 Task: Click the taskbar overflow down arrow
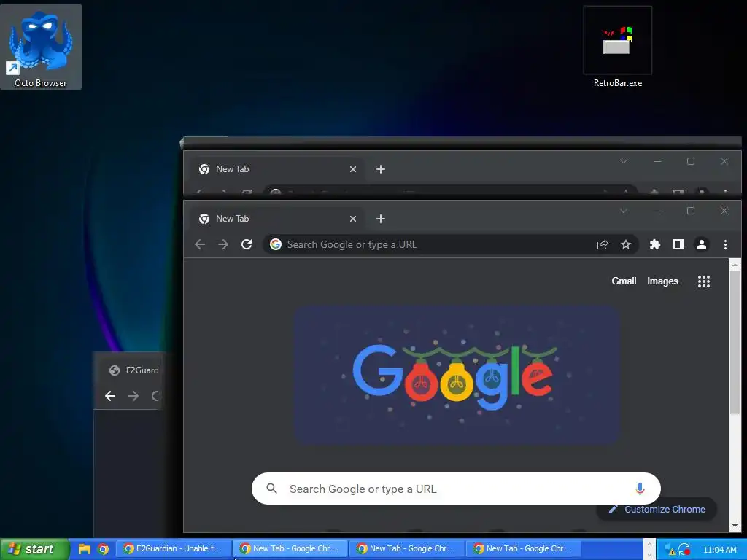tap(649, 555)
